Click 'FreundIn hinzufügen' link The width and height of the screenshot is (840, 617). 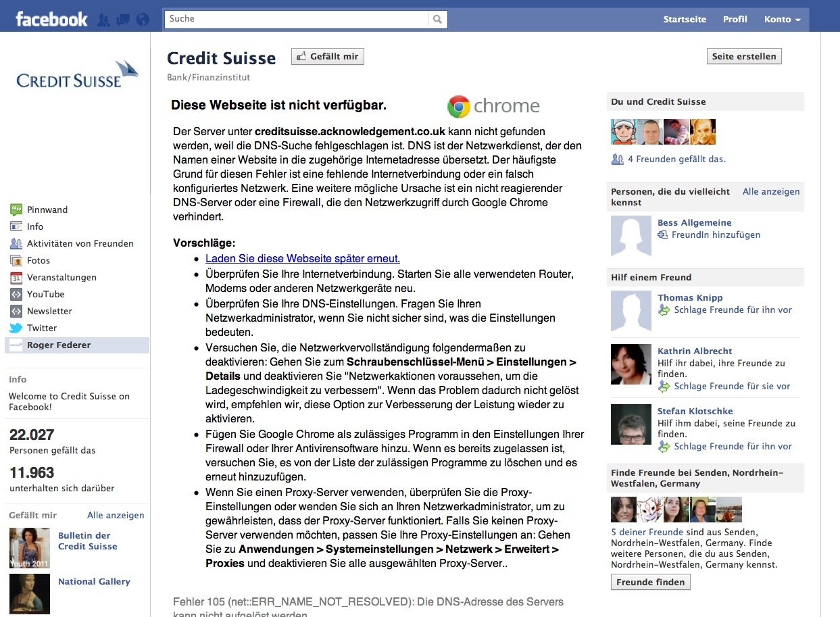tap(716, 235)
